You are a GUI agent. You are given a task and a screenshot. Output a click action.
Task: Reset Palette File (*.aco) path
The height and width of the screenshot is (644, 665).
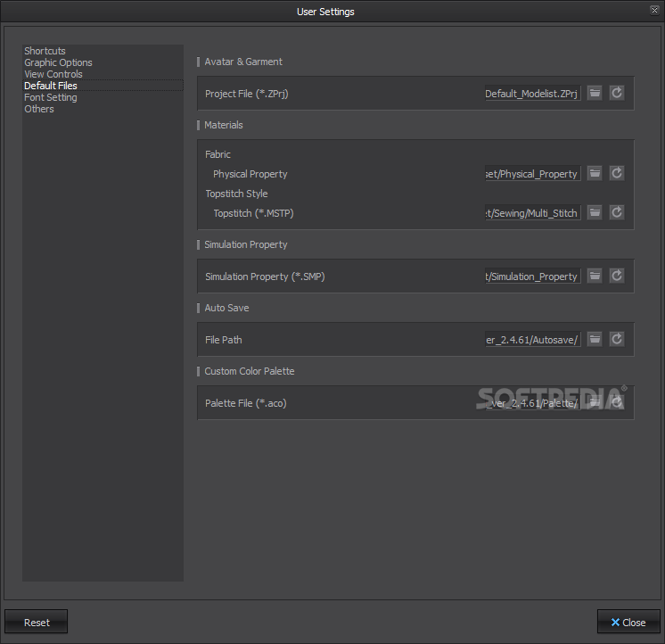(x=617, y=402)
